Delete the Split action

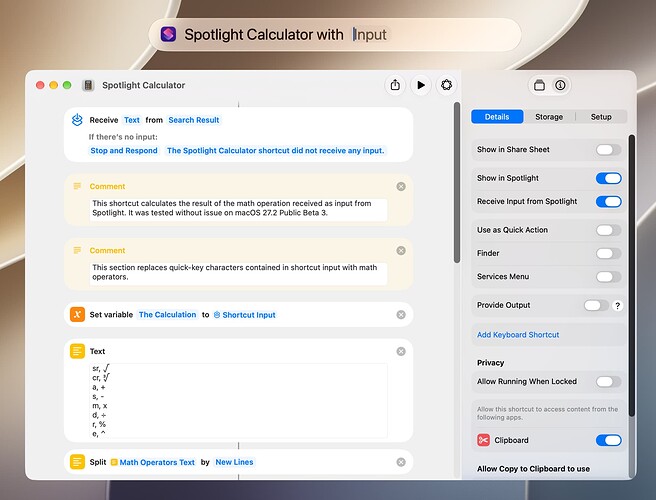click(401, 462)
